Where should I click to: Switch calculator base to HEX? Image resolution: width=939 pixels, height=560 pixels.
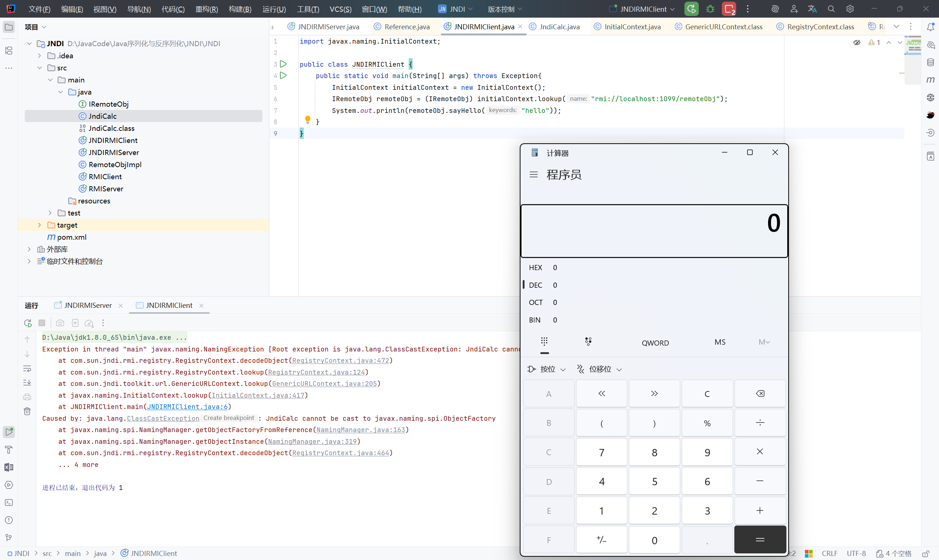(x=536, y=268)
